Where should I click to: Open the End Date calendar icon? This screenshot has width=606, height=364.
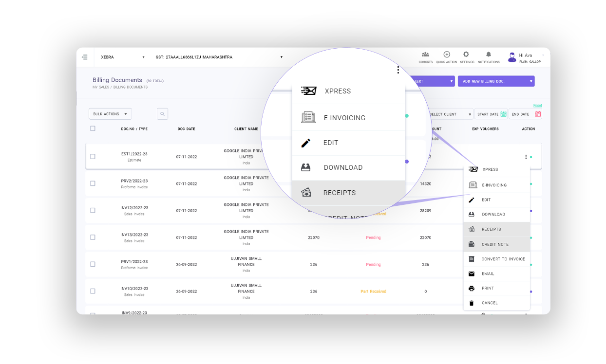(x=537, y=114)
